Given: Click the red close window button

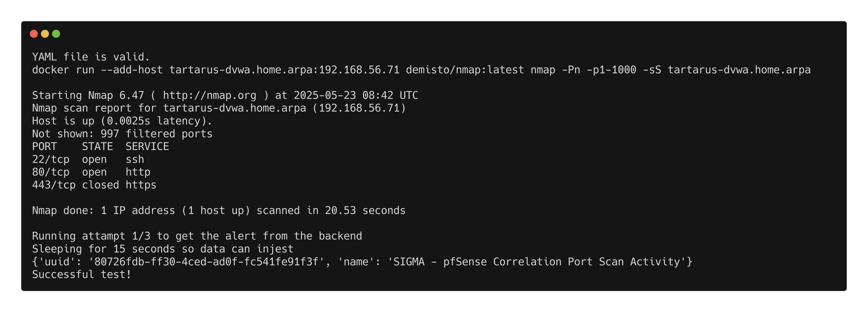Looking at the screenshot, I should tap(34, 34).
